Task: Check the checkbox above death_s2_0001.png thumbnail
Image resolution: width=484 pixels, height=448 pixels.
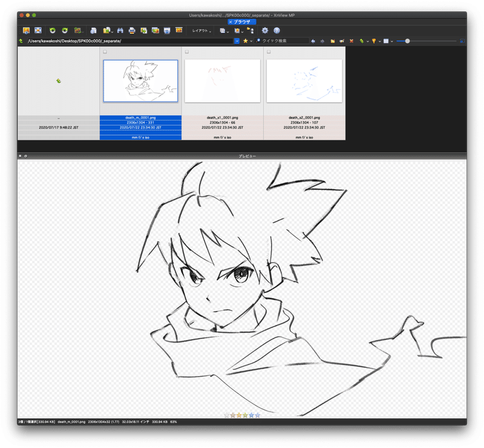Action: click(269, 52)
